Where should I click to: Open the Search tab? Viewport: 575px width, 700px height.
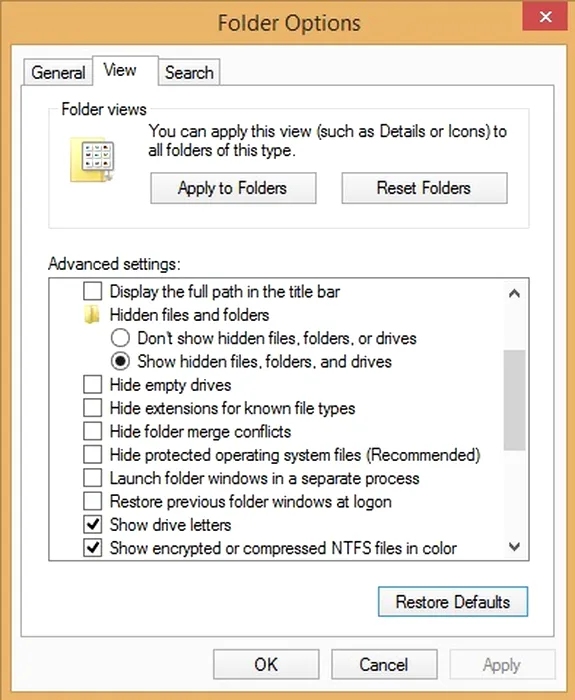pyautogui.click(x=189, y=72)
